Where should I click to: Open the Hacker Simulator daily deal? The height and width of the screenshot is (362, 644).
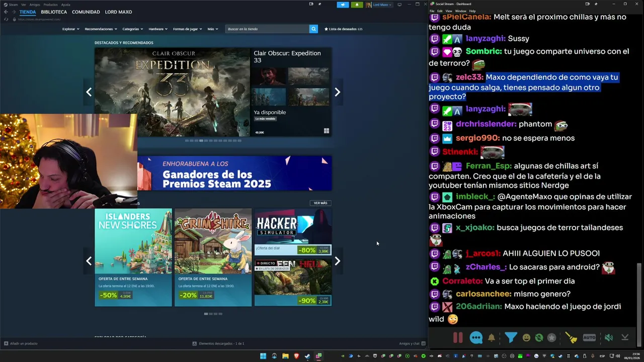tap(293, 232)
